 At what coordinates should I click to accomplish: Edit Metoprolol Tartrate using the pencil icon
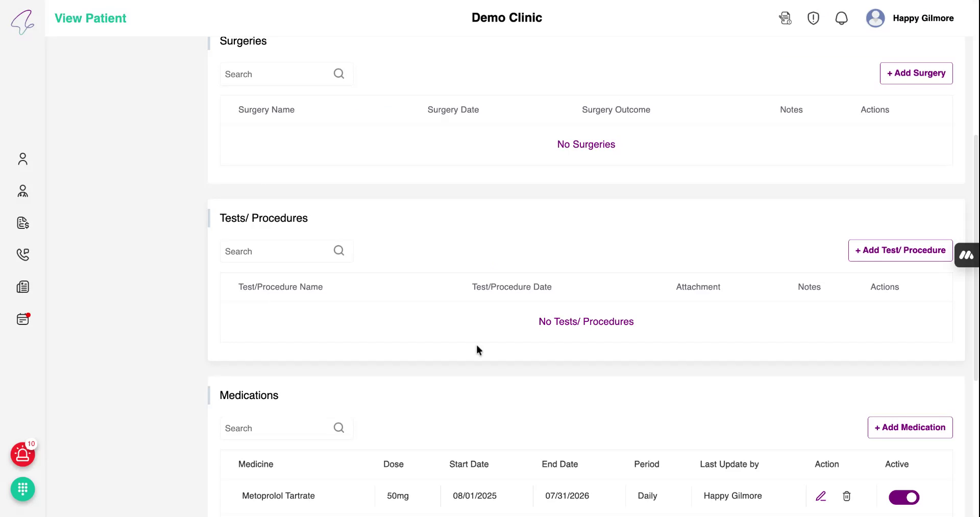click(x=821, y=496)
